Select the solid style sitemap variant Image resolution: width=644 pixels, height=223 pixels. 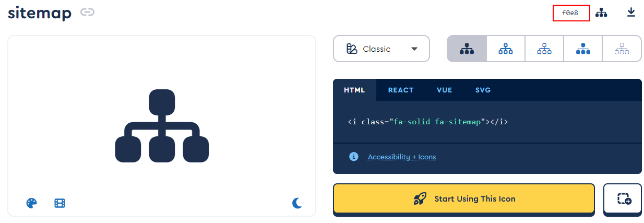(x=467, y=49)
